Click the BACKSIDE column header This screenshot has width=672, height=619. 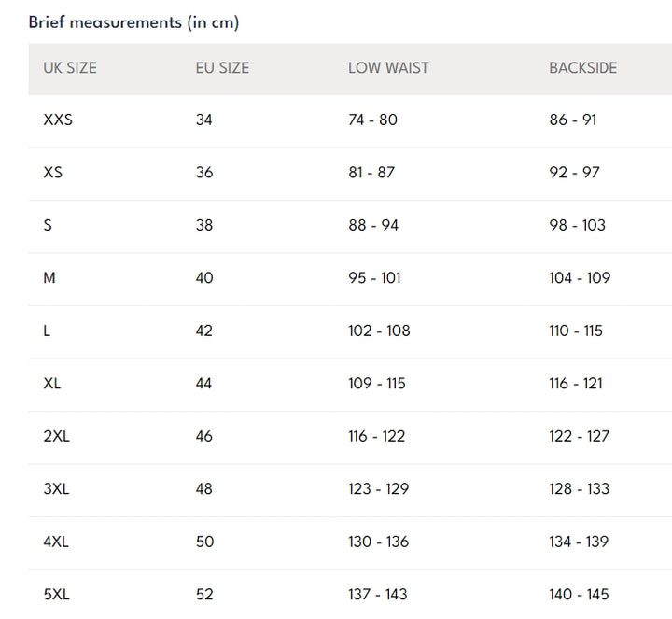coord(582,68)
